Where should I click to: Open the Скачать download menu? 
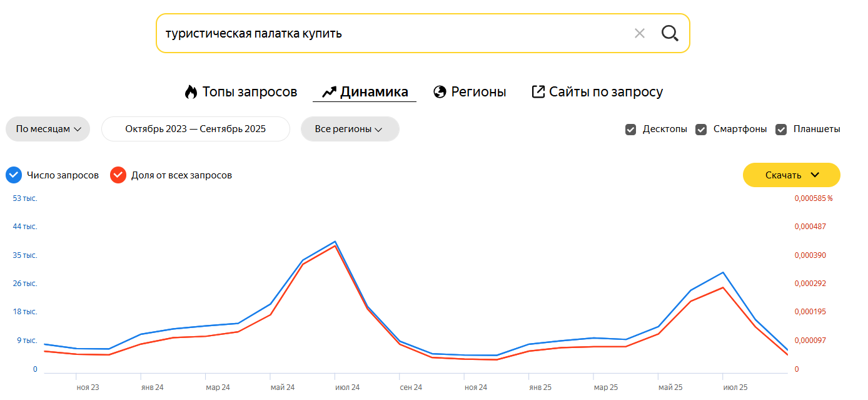tap(791, 175)
